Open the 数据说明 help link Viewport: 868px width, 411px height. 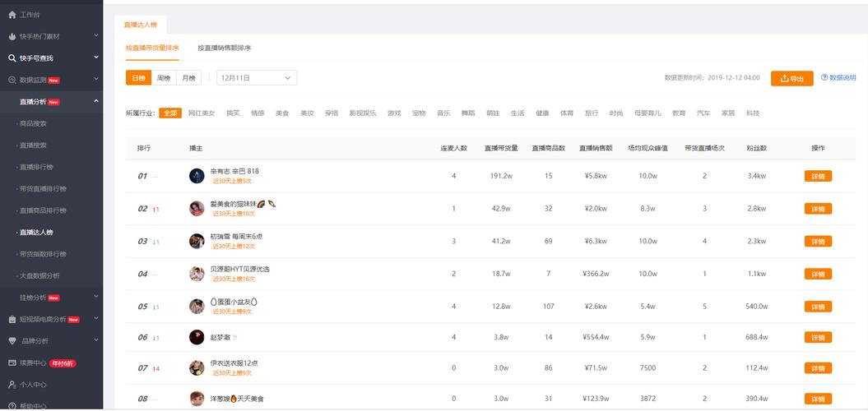(838, 78)
